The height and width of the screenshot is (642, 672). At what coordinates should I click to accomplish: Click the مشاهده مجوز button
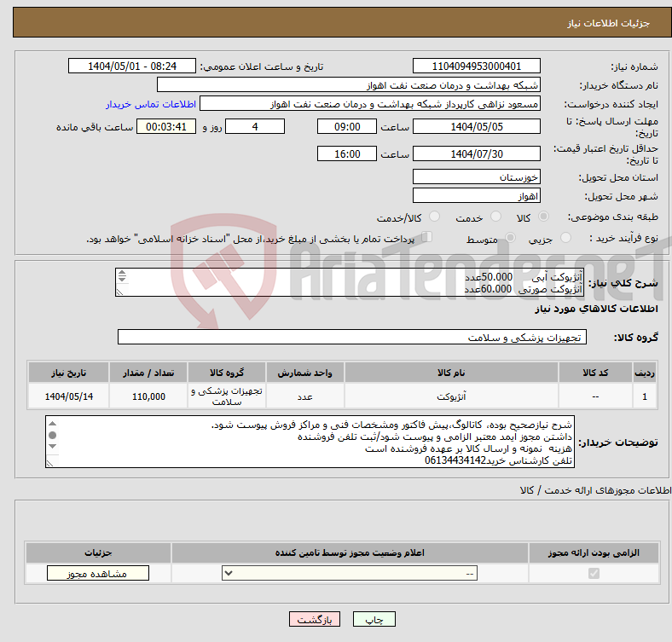[97, 574]
